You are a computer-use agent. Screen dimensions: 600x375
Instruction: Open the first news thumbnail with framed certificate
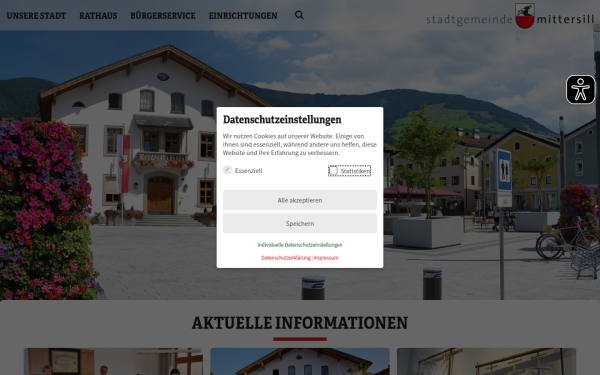coord(113,362)
